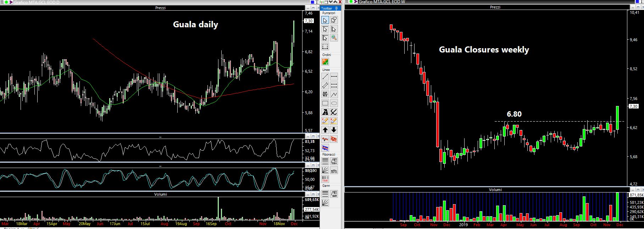Screen dimensions: 644x229
Task: Click the left pencil edit icon
Action: click(x=325, y=121)
